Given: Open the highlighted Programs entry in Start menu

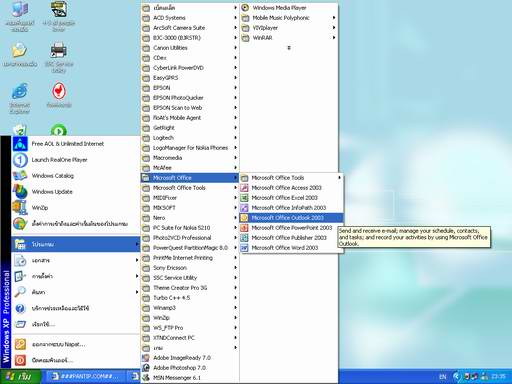Looking at the screenshot, I should tap(76, 244).
